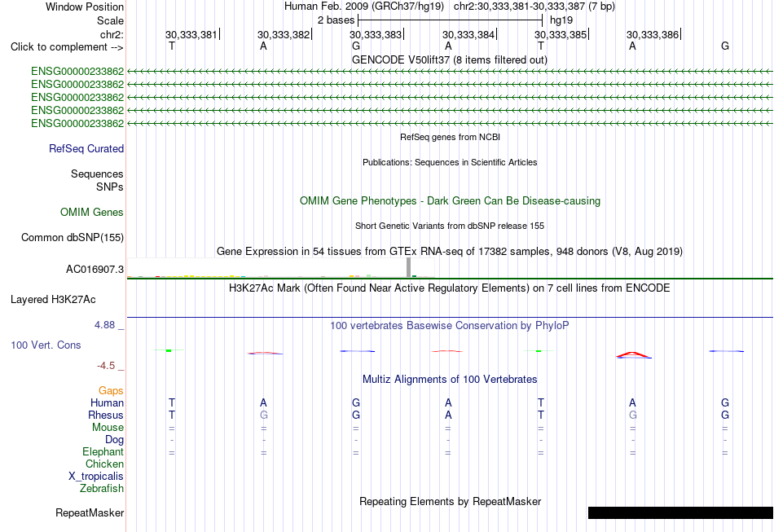Click position label 30,333,384
Screen dimensions: 774x532
tap(470, 34)
